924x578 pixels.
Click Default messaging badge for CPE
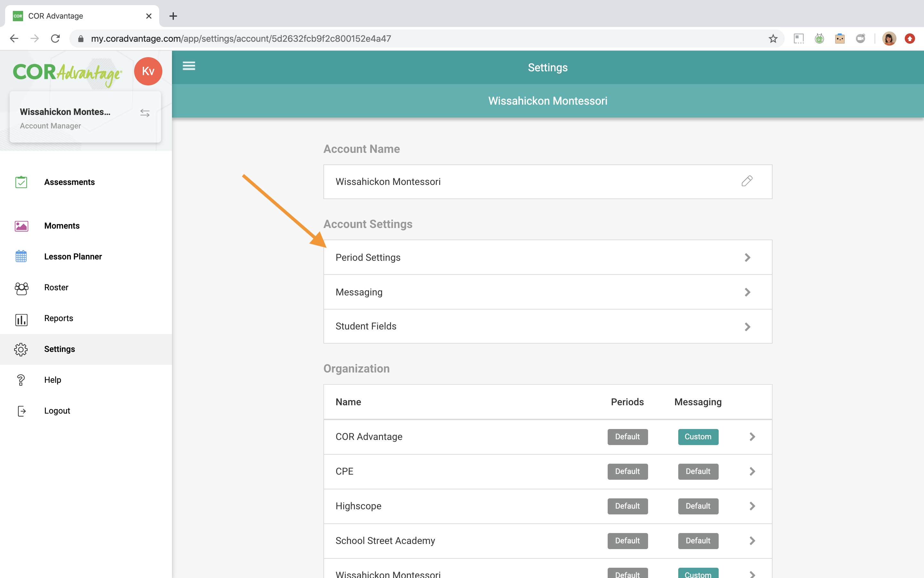coord(698,471)
